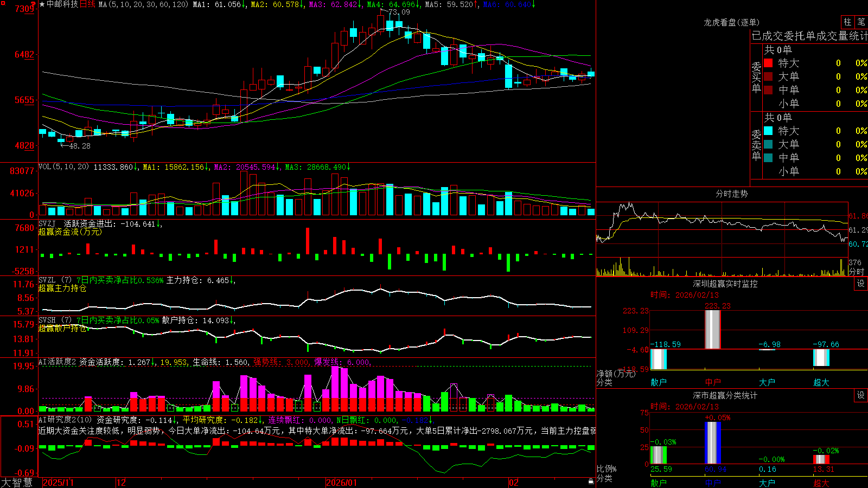This screenshot has width=868, height=488.
Task: Click the 分时走势 panel header
Action: [731, 194]
